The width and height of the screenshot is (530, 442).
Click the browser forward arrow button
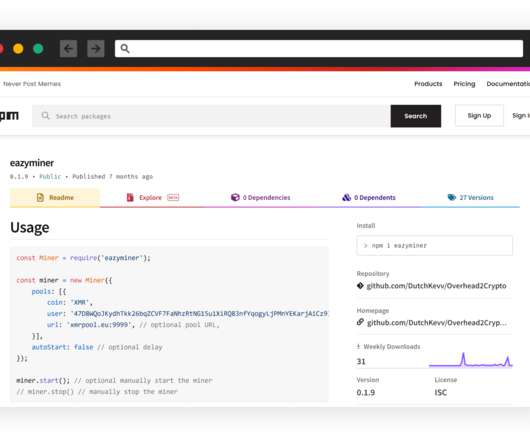[96, 49]
